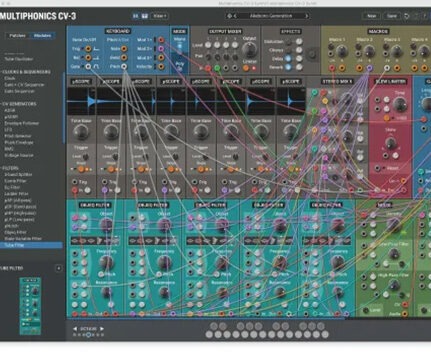Open help with the question mark icon
This screenshot has width=431, height=363.
pyautogui.click(x=424, y=16)
